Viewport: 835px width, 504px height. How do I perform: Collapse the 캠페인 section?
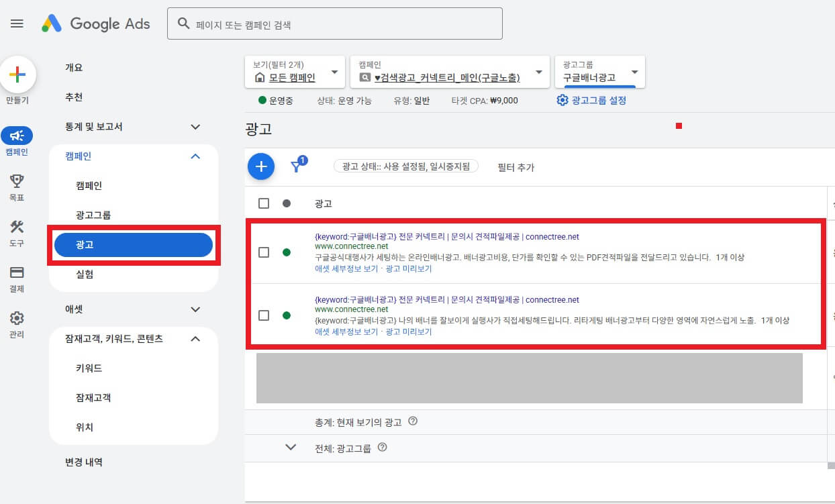pos(195,156)
